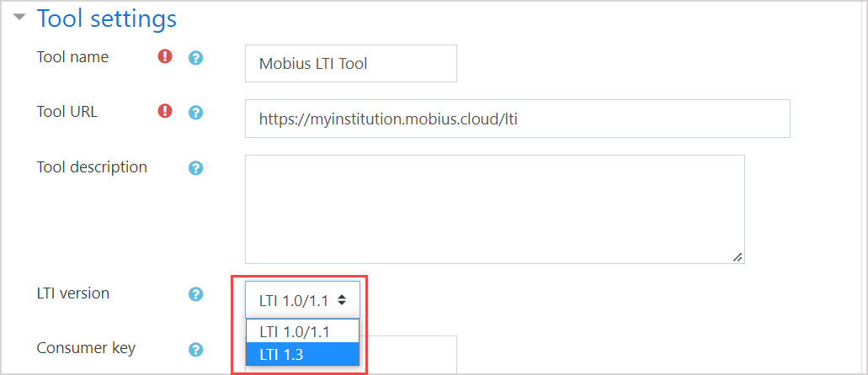Show help for Consumer key
This screenshot has height=375, width=868.
coord(196,349)
